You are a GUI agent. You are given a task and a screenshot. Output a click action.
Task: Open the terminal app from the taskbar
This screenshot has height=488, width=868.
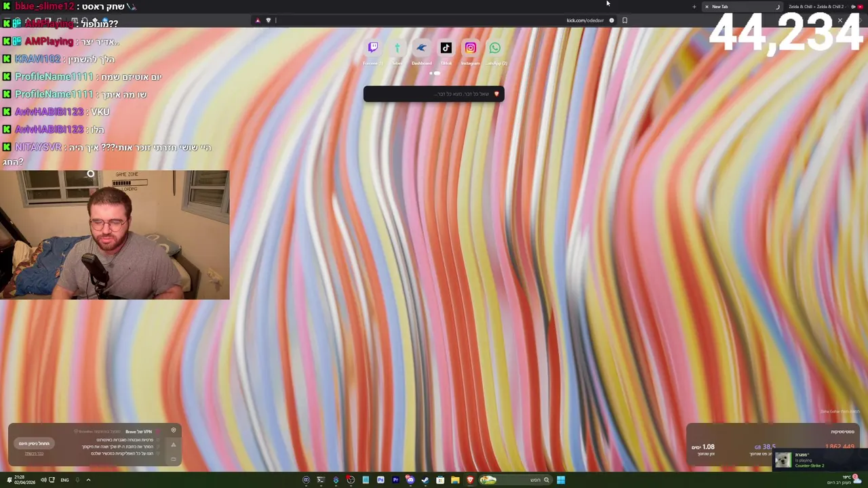(x=321, y=480)
